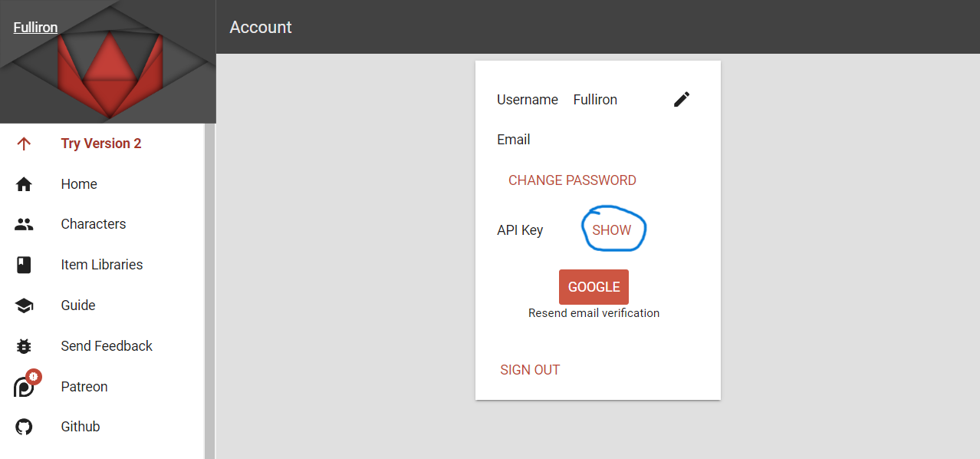Show the API Key

(x=612, y=230)
